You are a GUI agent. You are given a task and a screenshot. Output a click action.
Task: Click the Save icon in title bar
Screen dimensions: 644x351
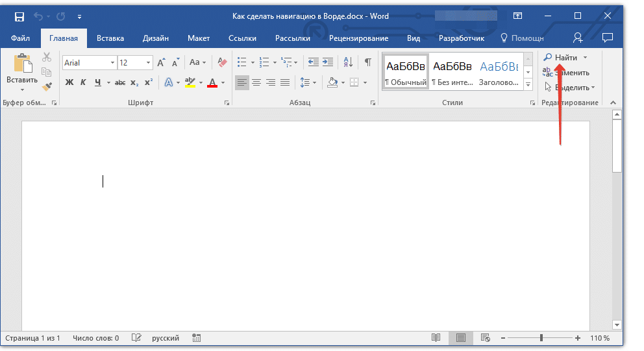[19, 16]
